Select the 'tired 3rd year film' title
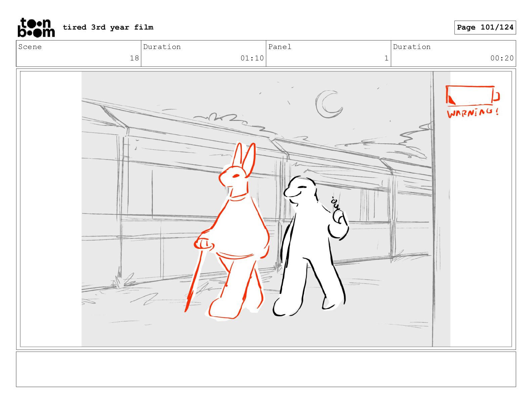 pos(108,27)
